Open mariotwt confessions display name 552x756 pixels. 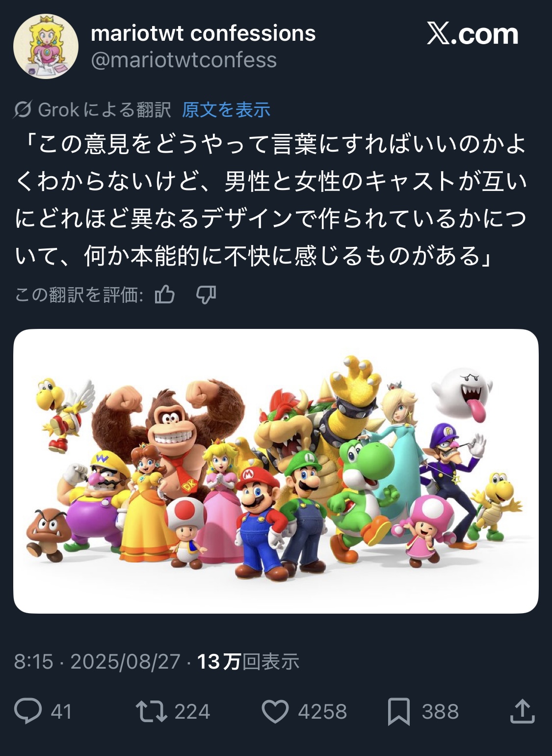(x=203, y=33)
